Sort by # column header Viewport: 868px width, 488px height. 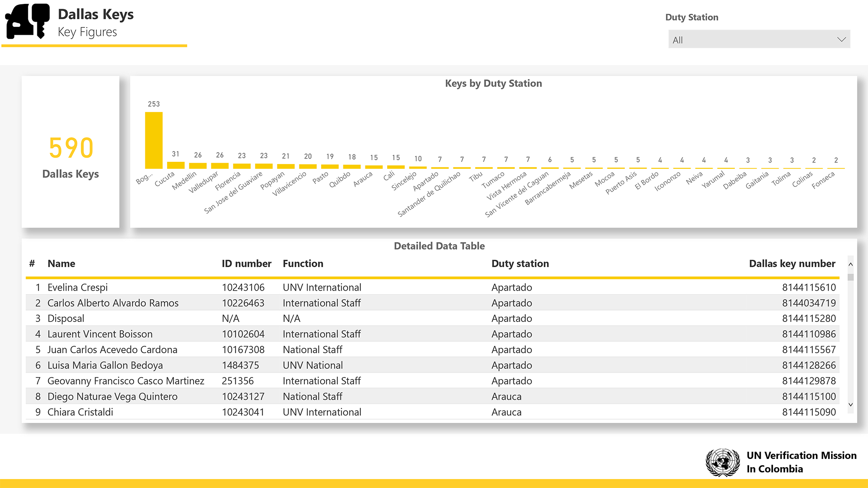pos(32,264)
